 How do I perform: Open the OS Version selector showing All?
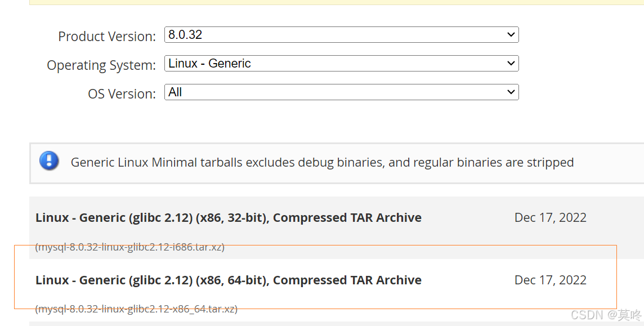pyautogui.click(x=341, y=92)
